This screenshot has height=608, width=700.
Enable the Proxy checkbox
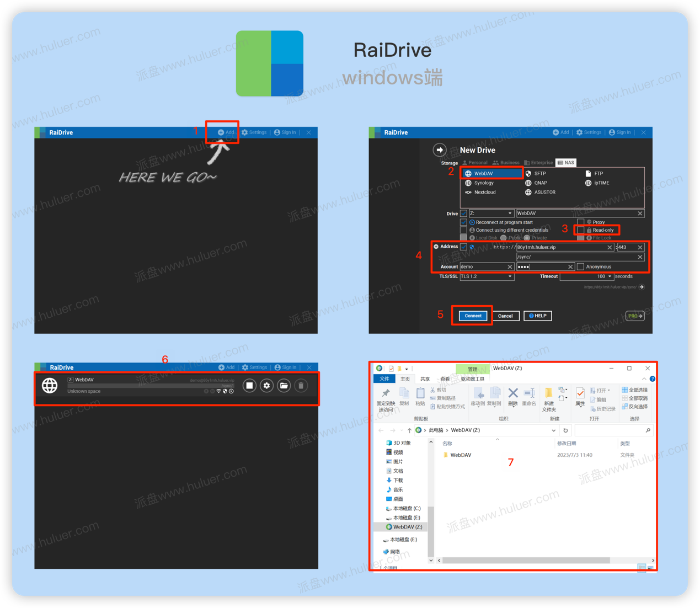point(580,222)
